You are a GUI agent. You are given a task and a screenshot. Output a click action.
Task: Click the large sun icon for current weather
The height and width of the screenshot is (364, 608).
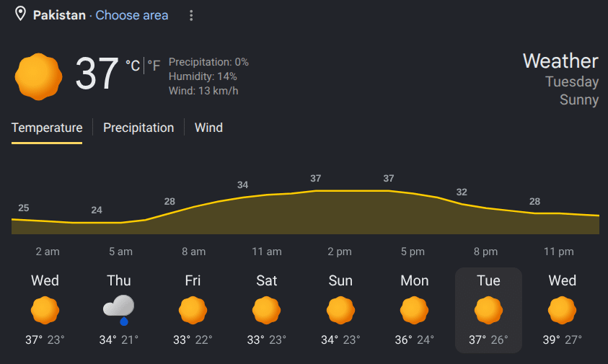click(x=38, y=76)
